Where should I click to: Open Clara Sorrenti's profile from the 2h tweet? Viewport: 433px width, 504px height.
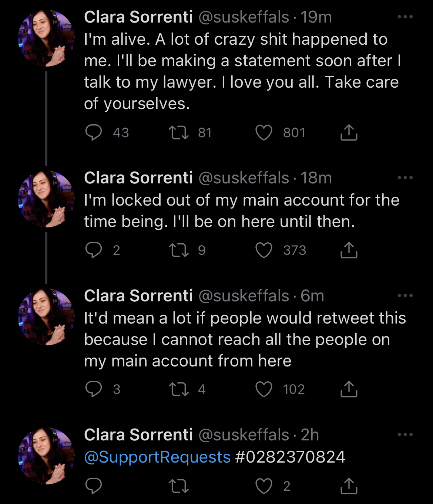(x=138, y=435)
